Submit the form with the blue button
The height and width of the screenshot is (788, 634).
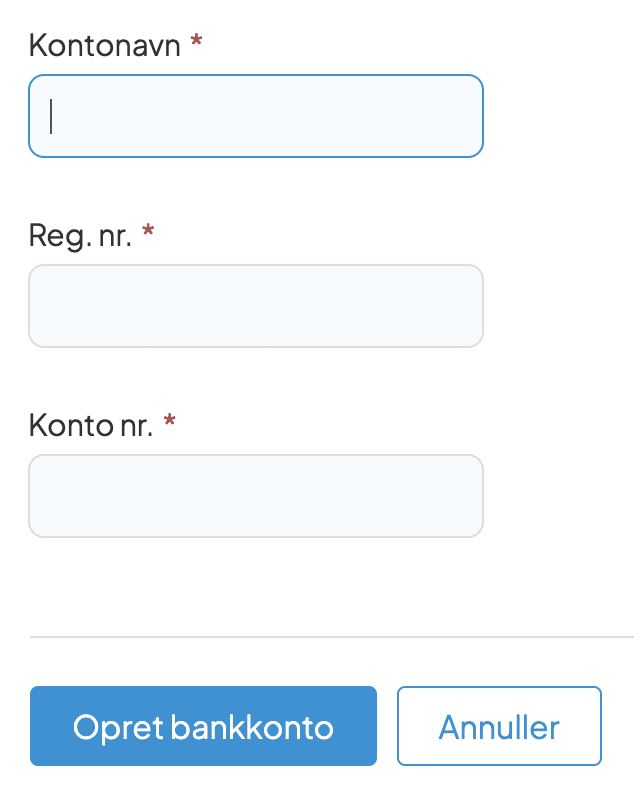click(203, 726)
